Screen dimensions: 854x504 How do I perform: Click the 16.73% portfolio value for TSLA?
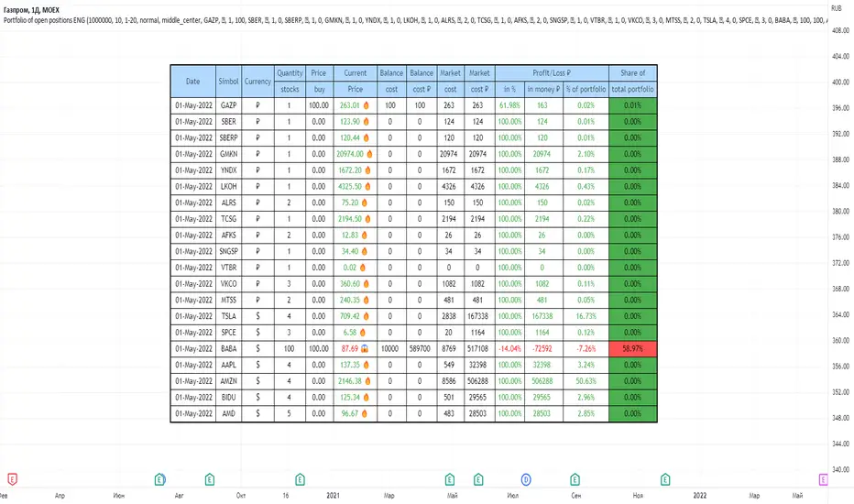[586, 316]
